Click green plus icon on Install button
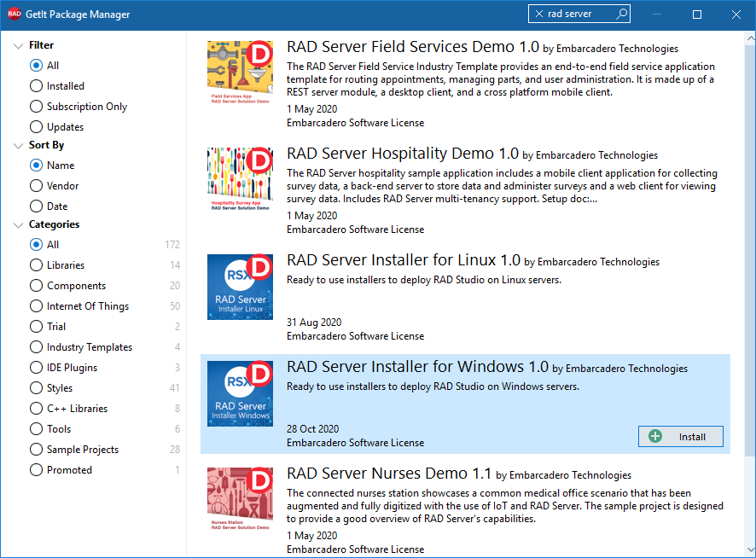Viewport: 756px width, 558px height. coord(655,437)
